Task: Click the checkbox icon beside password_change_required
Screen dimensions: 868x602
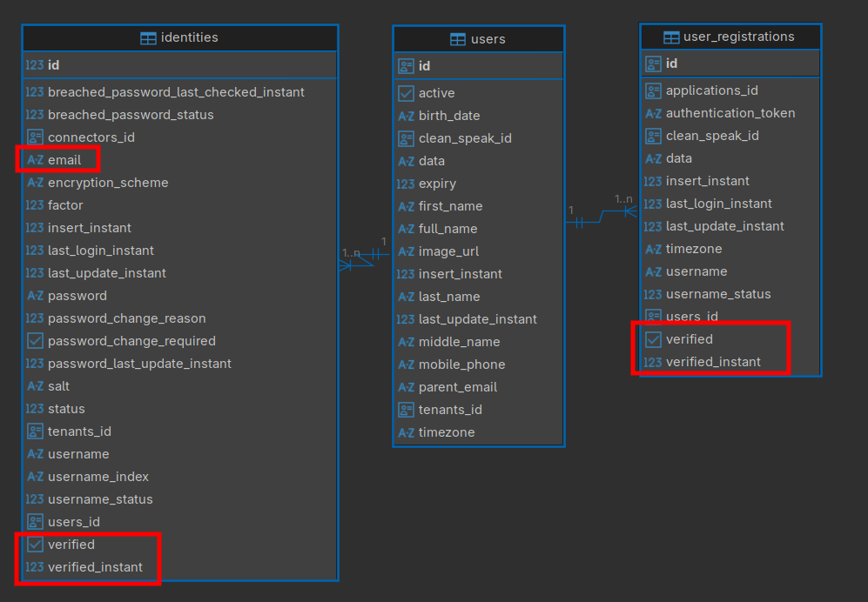Action: 35,341
